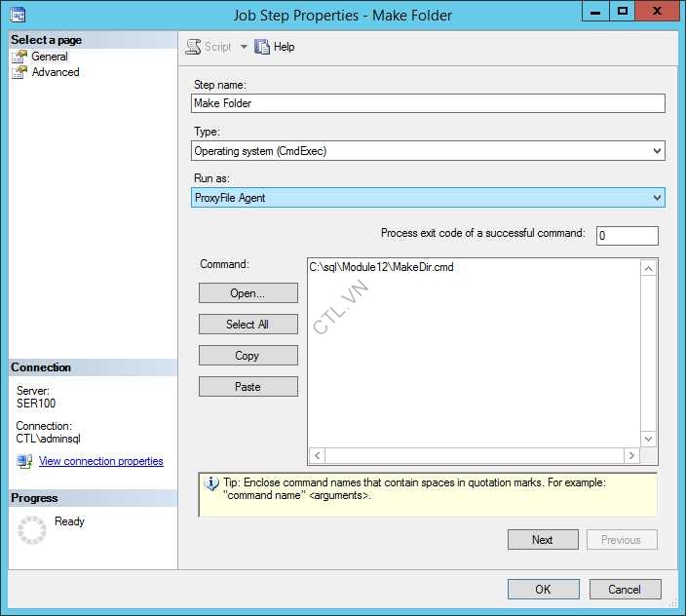Click the Open... button
The width and height of the screenshot is (686, 616).
(248, 293)
